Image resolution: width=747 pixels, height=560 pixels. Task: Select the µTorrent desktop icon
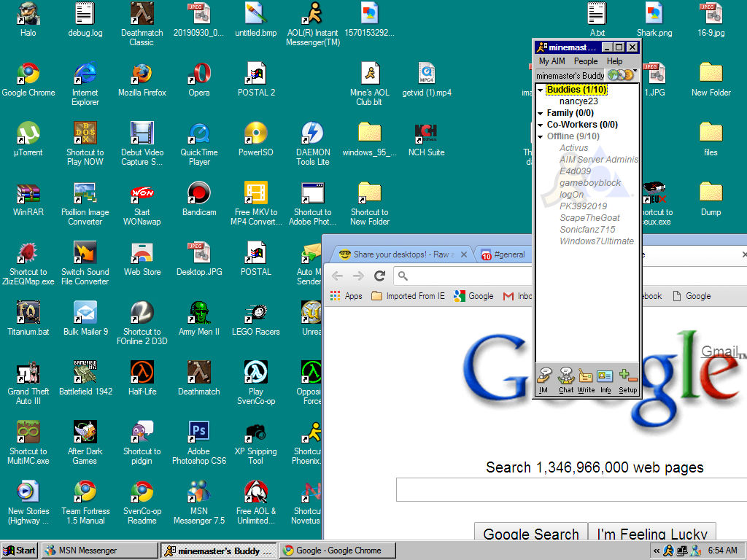[x=28, y=139]
